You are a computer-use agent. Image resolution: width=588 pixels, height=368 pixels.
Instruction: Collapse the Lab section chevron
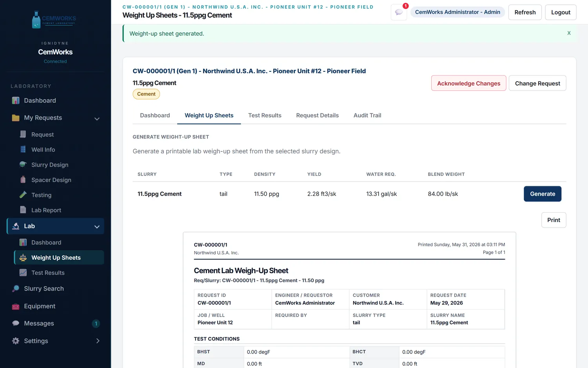point(97,226)
